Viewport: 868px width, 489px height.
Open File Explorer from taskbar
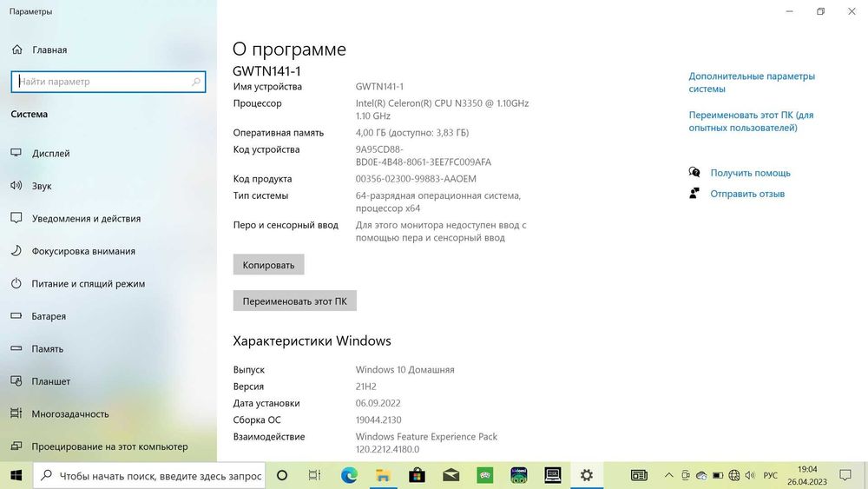(383, 475)
